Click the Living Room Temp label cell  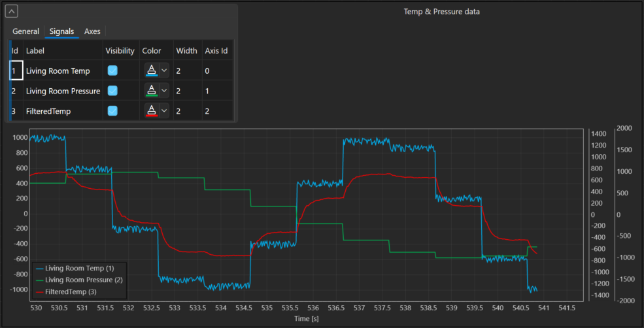[63, 71]
